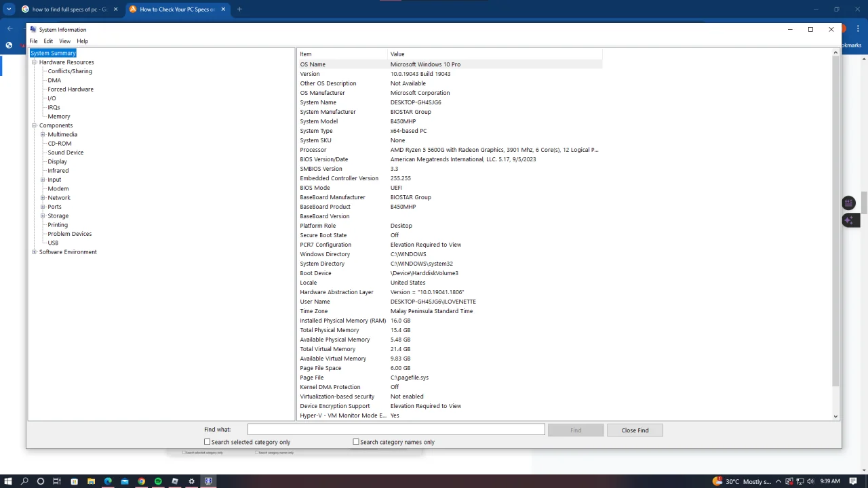Select the IRQs tree item
Image resolution: width=868 pixels, height=488 pixels.
[x=54, y=107]
